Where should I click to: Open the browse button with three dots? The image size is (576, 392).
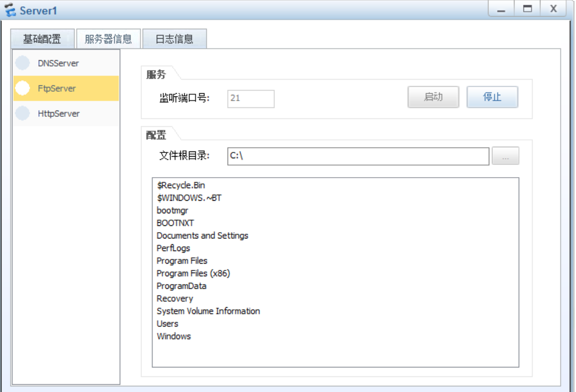pyautogui.click(x=506, y=156)
